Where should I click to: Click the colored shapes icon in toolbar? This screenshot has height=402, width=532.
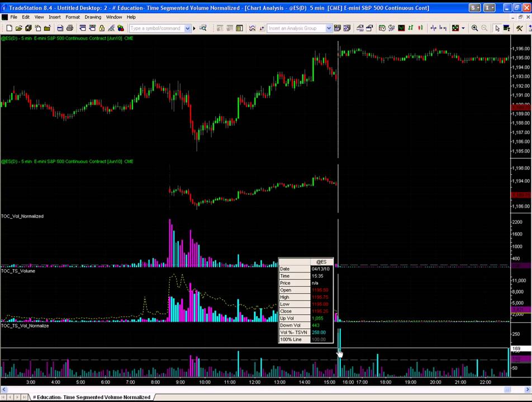pyautogui.click(x=121, y=28)
